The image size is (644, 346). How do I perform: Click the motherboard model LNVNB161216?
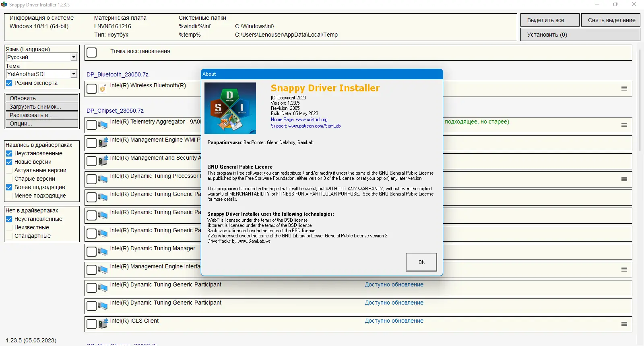point(113,26)
